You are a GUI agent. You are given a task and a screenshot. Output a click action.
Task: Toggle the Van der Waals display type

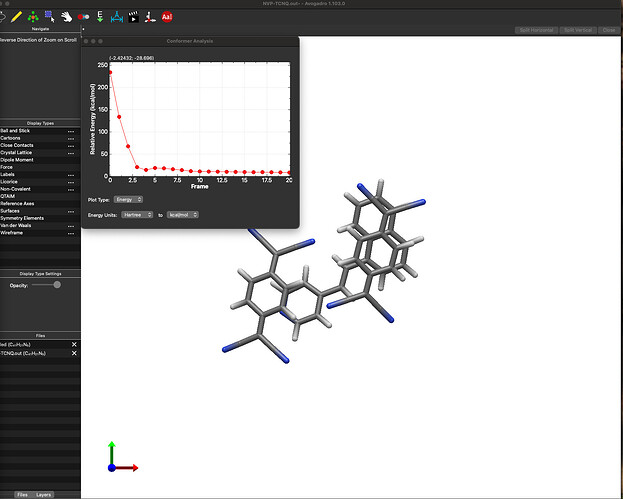(x=17, y=226)
